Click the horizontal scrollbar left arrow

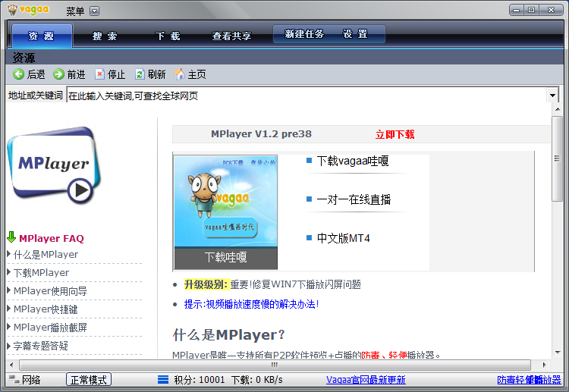(x=11, y=365)
